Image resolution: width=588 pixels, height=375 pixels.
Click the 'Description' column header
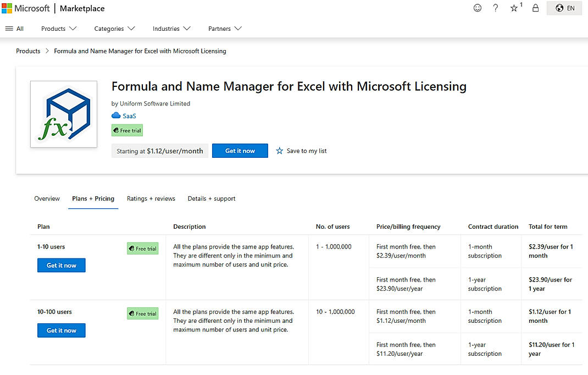190,227
